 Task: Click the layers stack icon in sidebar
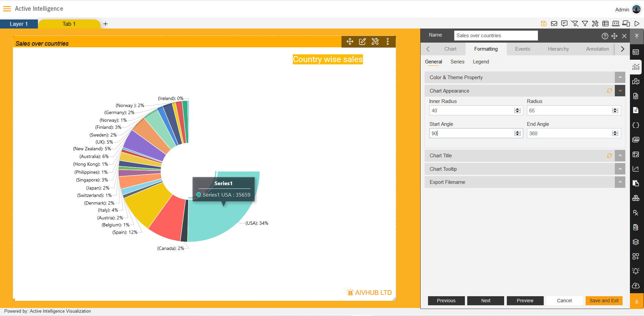[636, 242]
